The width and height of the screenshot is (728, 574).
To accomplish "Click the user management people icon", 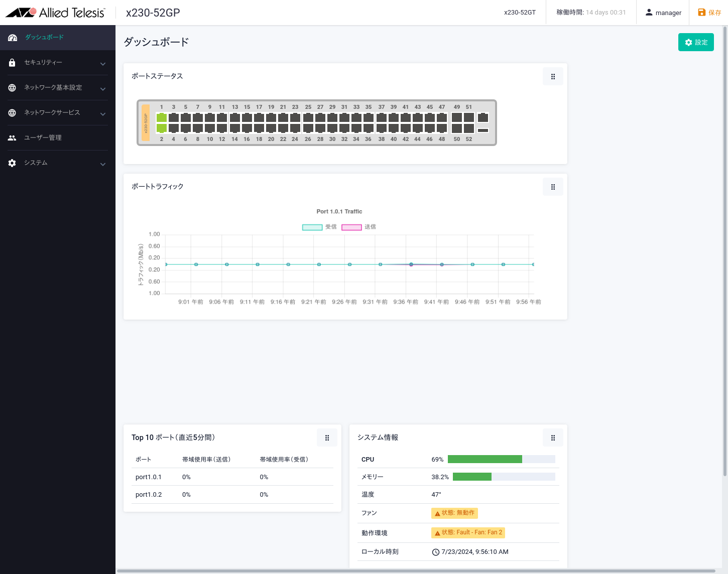I will coord(12,138).
